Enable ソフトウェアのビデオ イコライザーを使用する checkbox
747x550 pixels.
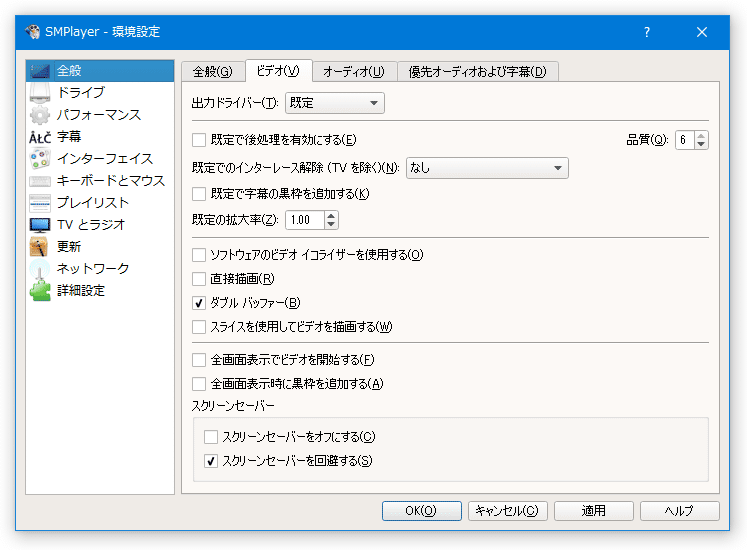pos(199,255)
